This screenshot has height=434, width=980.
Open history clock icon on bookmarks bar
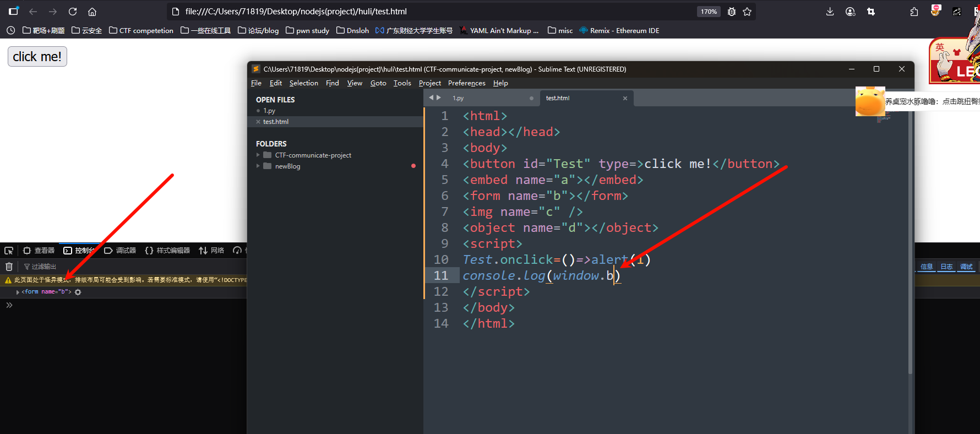pyautogui.click(x=11, y=30)
